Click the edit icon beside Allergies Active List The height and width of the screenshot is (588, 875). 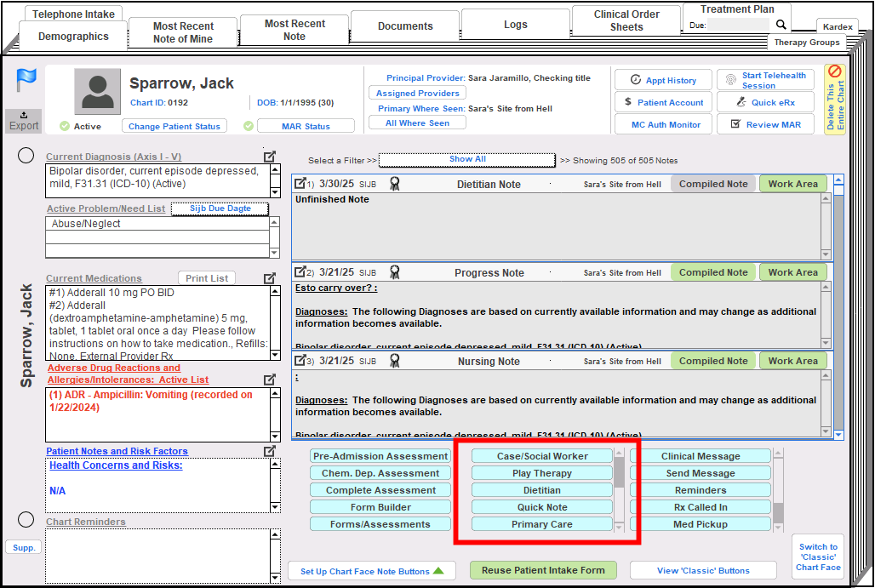pyautogui.click(x=270, y=379)
